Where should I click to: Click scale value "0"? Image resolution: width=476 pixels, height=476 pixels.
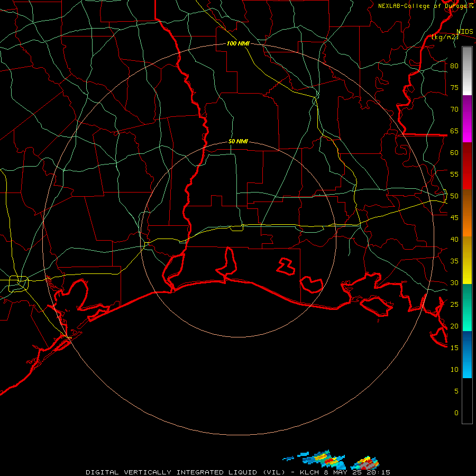(456, 413)
